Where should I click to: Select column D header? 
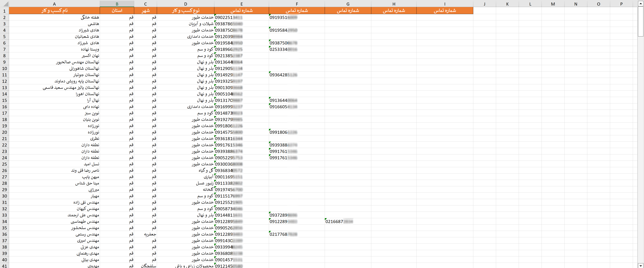pos(185,4)
